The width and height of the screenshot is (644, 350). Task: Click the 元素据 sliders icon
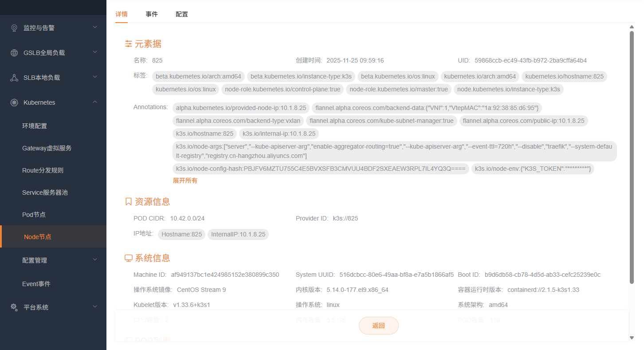129,44
